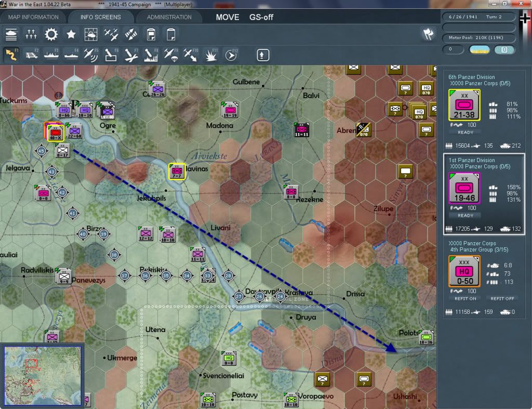Toggle unit modes arrows icon
The height and width of the screenshot is (409, 532).
(31, 34)
